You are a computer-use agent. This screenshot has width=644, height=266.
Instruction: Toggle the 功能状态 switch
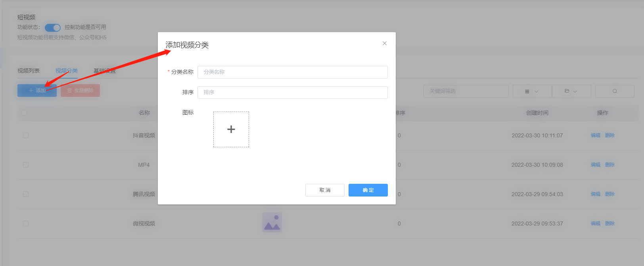pos(52,27)
